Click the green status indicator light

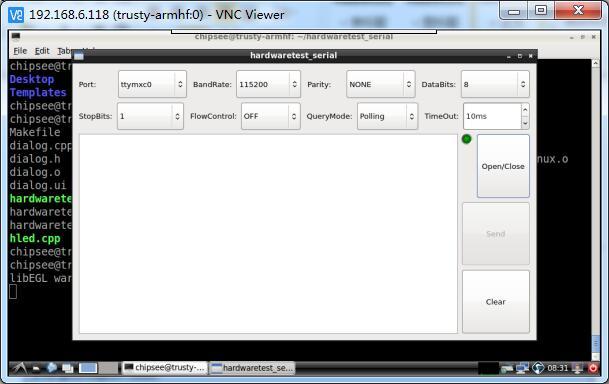[x=466, y=139]
